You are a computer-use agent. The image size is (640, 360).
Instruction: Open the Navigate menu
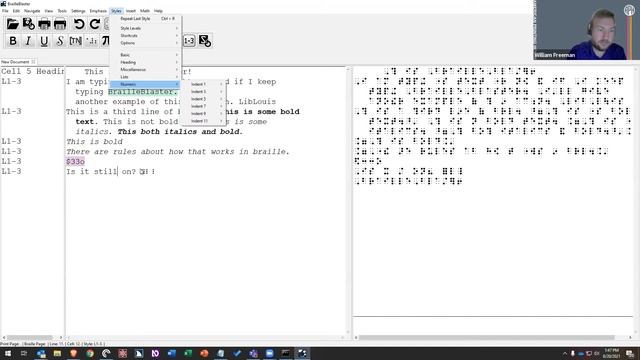(32, 11)
